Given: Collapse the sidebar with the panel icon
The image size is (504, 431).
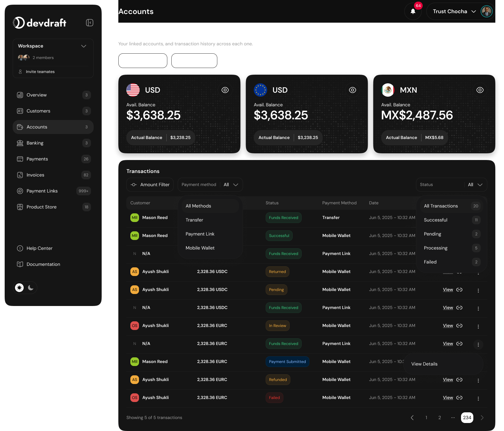Looking at the screenshot, I should 89,23.
